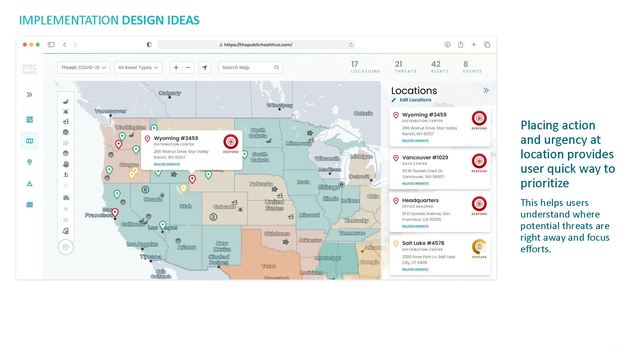Click the microscope layer icon
Viewport: 644px width, 362px height.
point(66,175)
